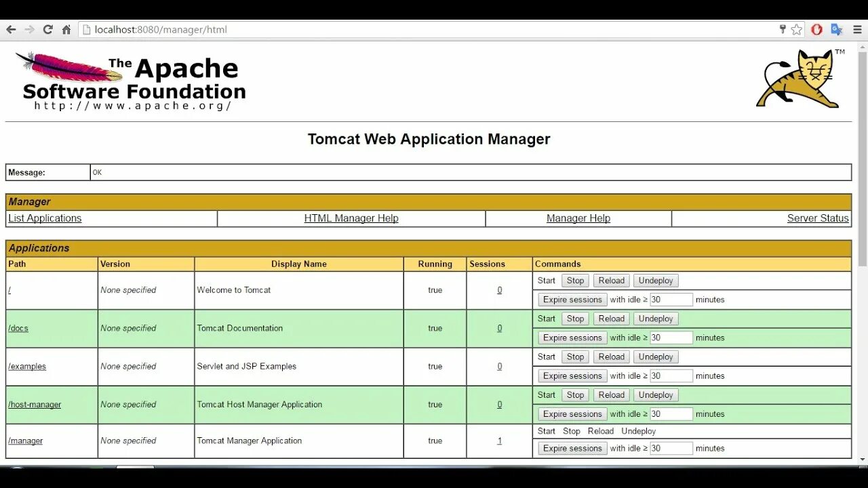Click idle minutes field for /host-manager
This screenshot has height=488, width=868.
[671, 413]
